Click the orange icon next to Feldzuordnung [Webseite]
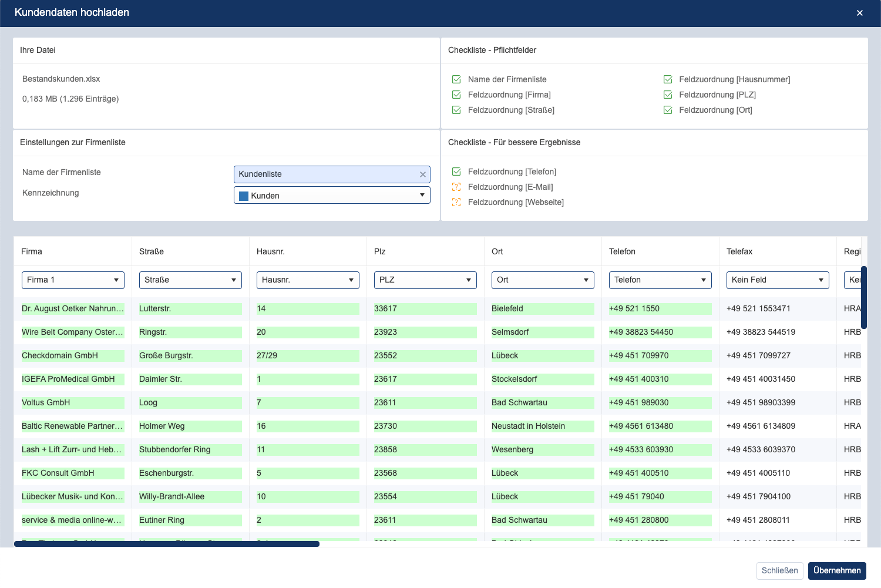 [x=456, y=202]
